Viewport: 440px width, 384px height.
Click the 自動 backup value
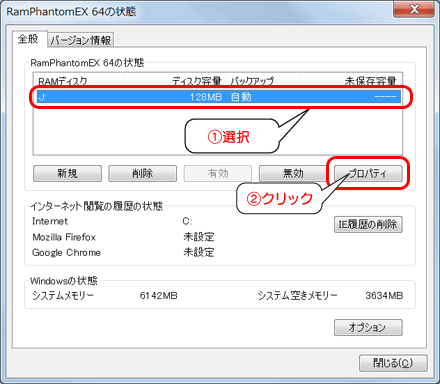[241, 97]
